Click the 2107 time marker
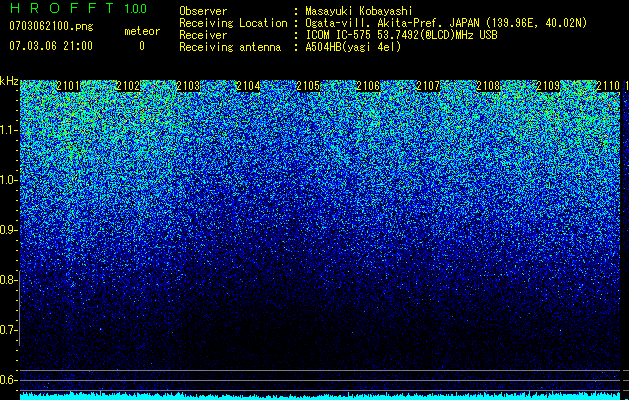Viewport: 629px width, 400px height. tap(428, 86)
